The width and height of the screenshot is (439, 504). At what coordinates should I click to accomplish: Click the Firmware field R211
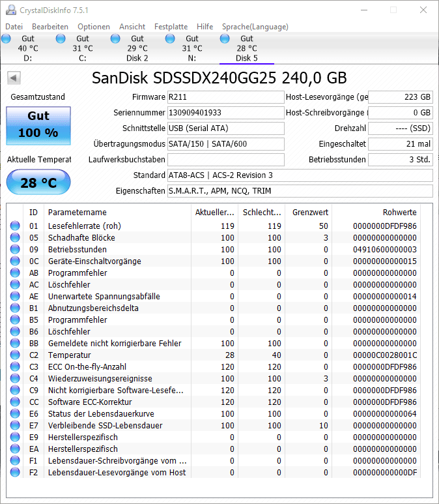tap(226, 97)
